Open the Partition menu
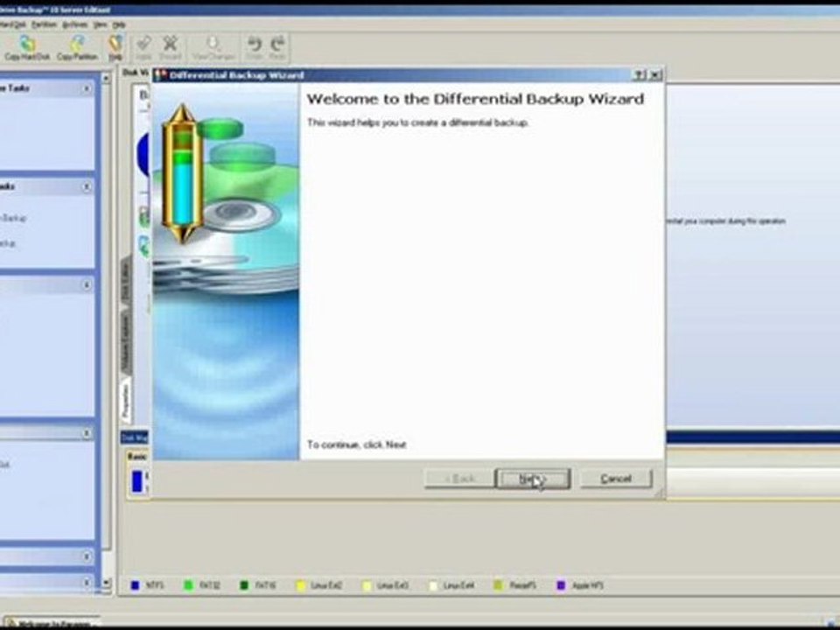 [x=44, y=24]
